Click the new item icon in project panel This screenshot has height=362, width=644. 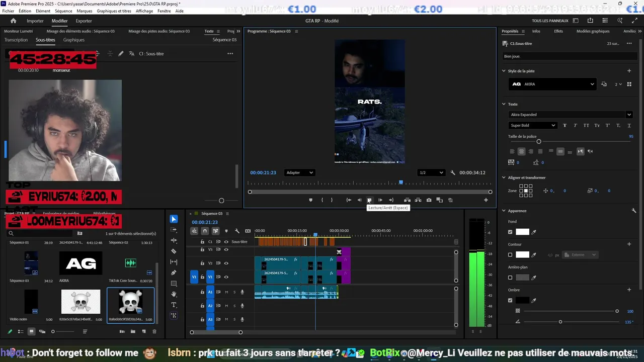coord(144,331)
